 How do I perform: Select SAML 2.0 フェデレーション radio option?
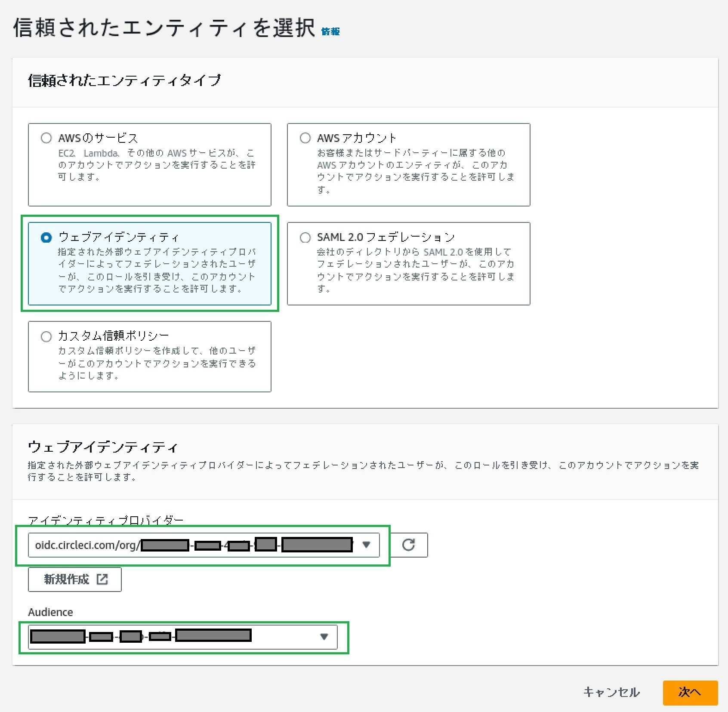pyautogui.click(x=305, y=237)
